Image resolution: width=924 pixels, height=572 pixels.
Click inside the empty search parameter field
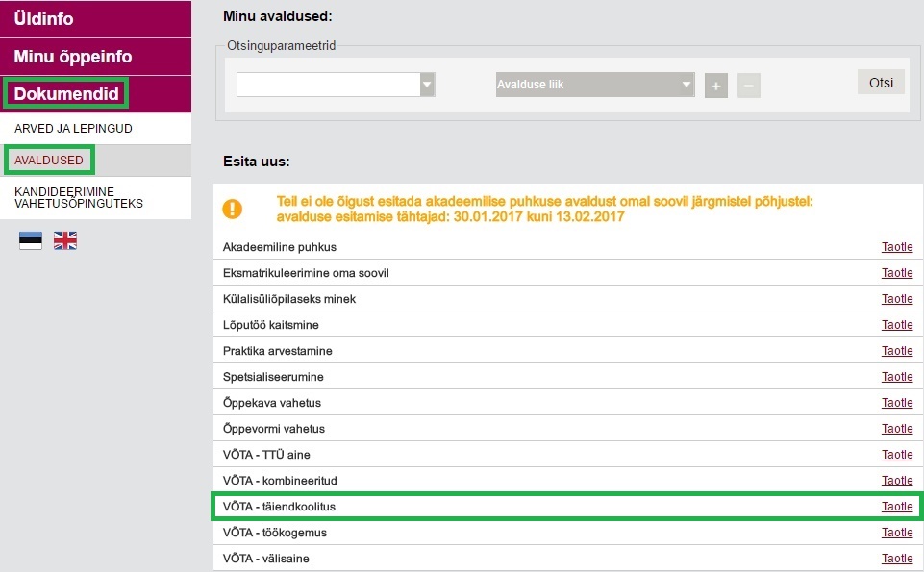pyautogui.click(x=328, y=85)
